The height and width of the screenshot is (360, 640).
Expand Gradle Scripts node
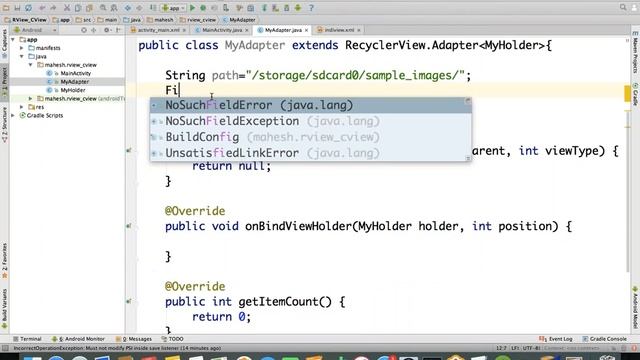coord(13,116)
